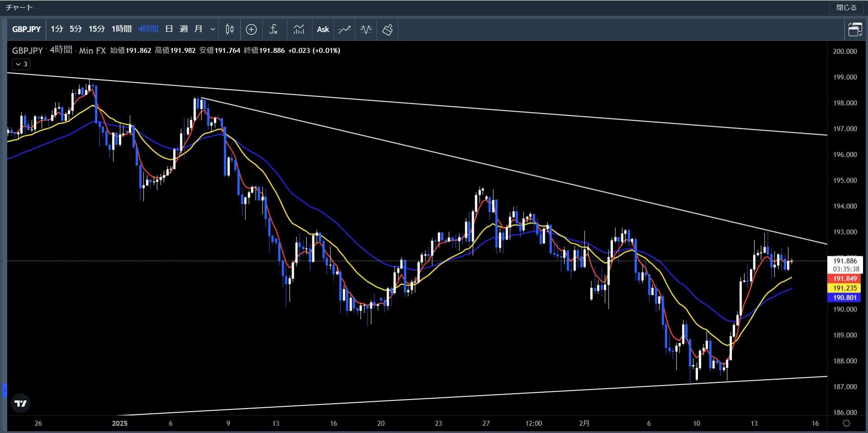Click the 200.000 price axis label
868x433 pixels.
(x=845, y=52)
